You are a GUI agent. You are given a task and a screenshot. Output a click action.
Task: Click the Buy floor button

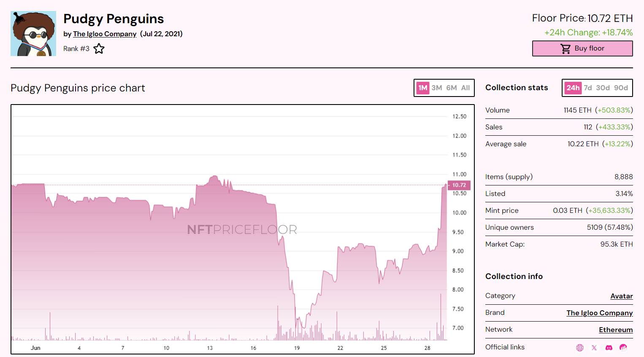[582, 48]
